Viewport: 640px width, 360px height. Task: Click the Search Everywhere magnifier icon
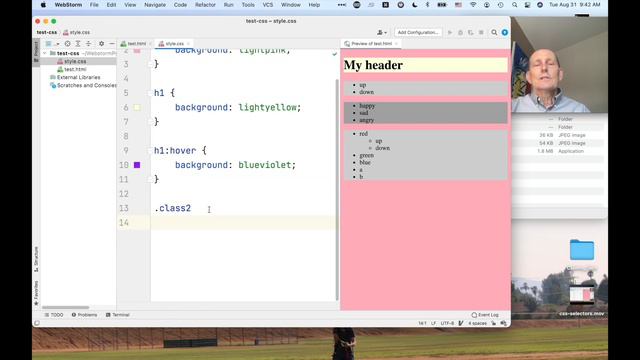pos(494,32)
